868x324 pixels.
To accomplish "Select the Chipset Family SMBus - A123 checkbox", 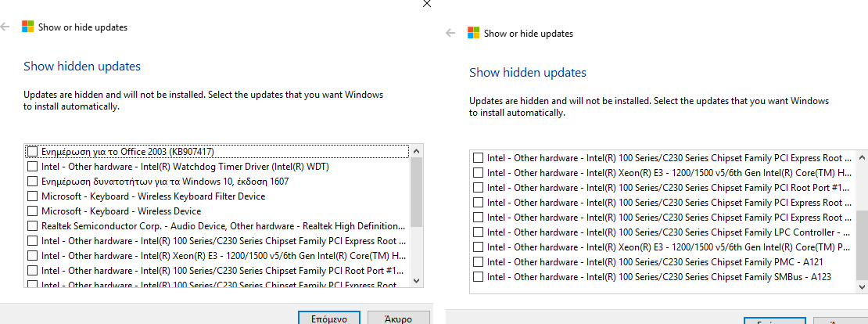I will point(479,277).
